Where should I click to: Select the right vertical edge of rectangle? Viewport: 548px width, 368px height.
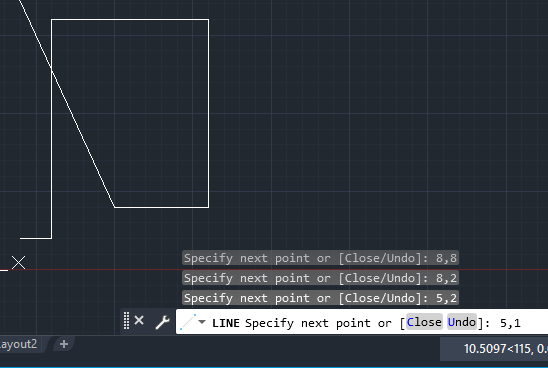tap(209, 114)
